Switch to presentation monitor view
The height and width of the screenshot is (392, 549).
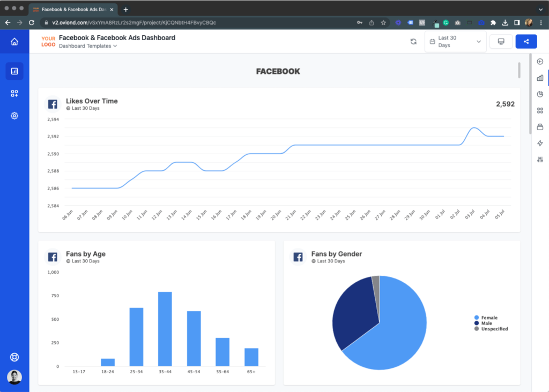click(501, 42)
